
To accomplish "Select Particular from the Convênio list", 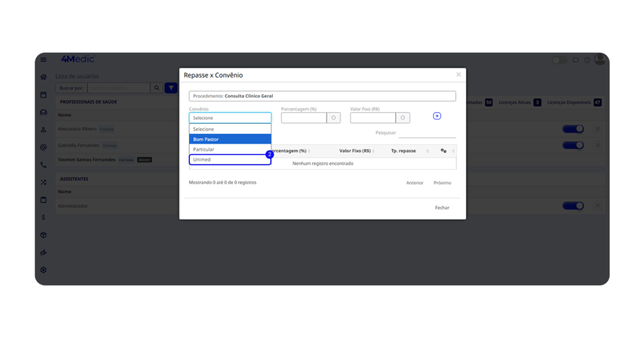I will coord(230,149).
